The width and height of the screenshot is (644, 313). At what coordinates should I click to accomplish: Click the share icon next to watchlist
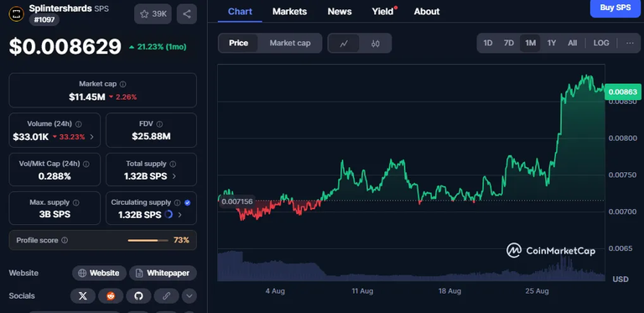tap(187, 14)
